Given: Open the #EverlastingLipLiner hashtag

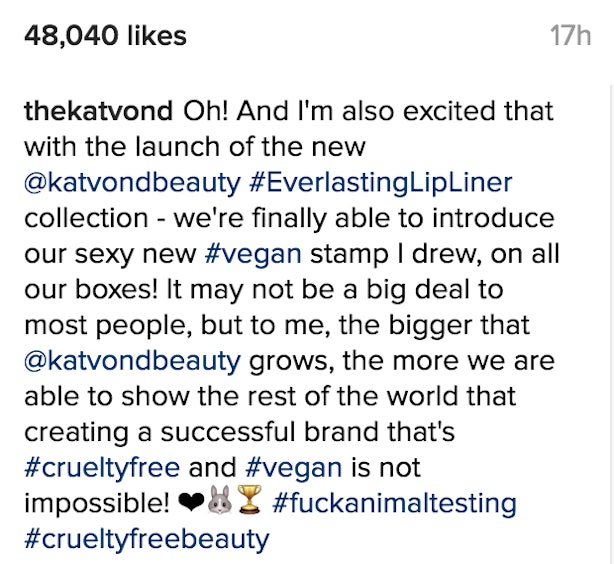Looking at the screenshot, I should click(381, 183).
